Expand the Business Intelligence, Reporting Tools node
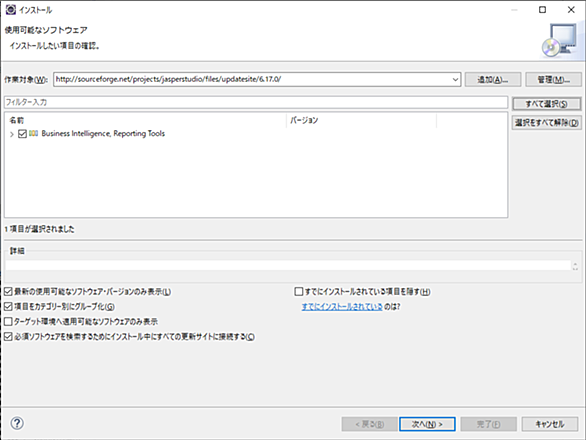 tap(12, 134)
